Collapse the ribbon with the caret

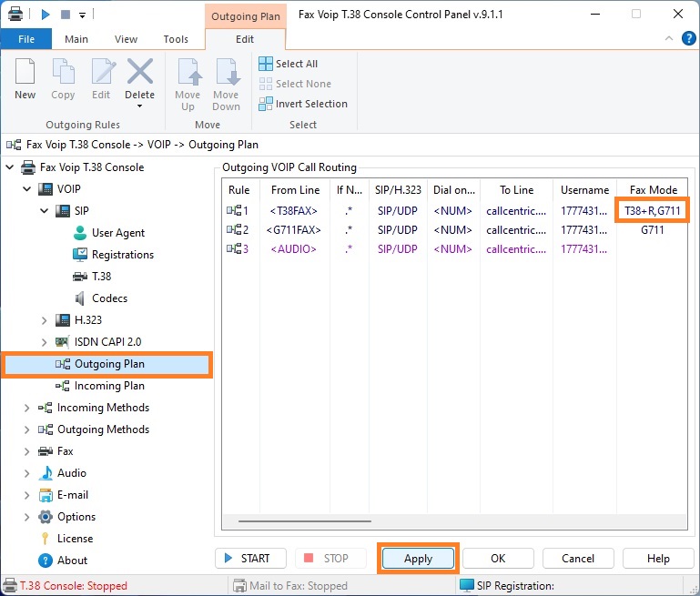click(x=669, y=38)
